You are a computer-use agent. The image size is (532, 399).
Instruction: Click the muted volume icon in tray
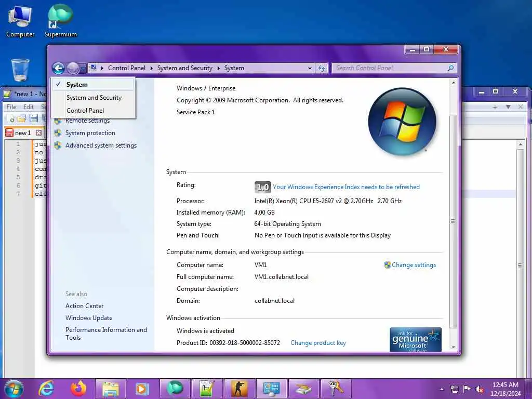click(480, 389)
